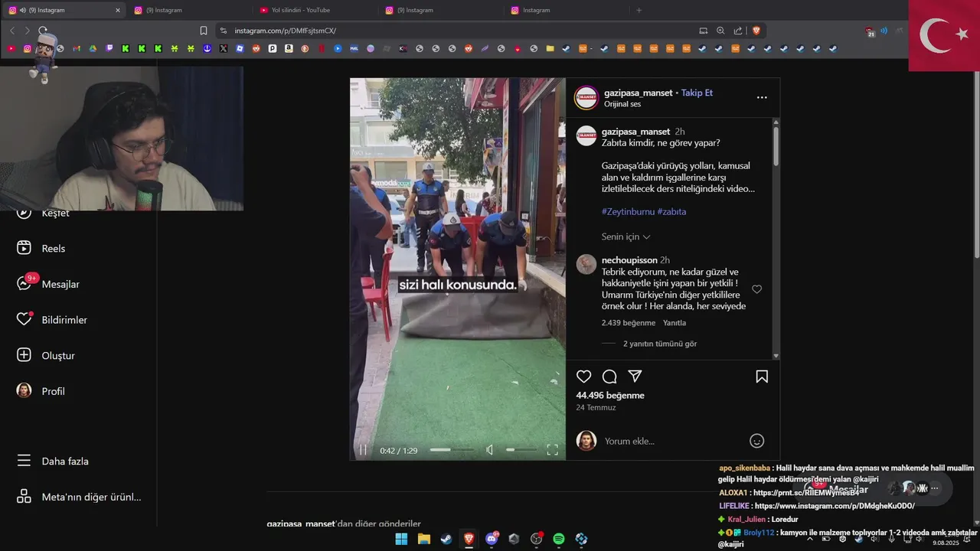Open floating Mesajlar widget options dots
Viewport: 980px width, 551px height.
[x=934, y=488]
